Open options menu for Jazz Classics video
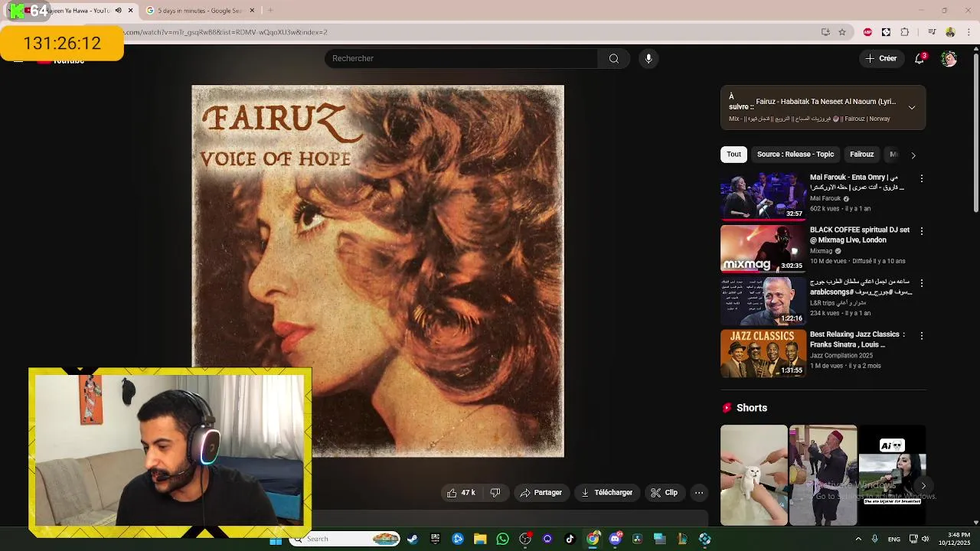980x551 pixels. tap(921, 336)
